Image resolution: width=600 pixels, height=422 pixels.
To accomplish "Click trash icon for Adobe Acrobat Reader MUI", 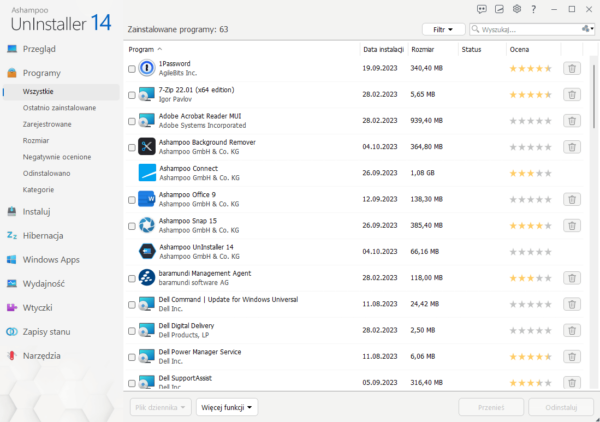I will [x=571, y=120].
